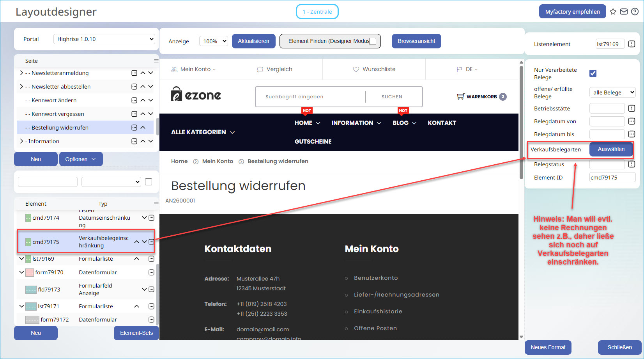Click shopping cart WARENKORB icon in preview

(x=460, y=96)
